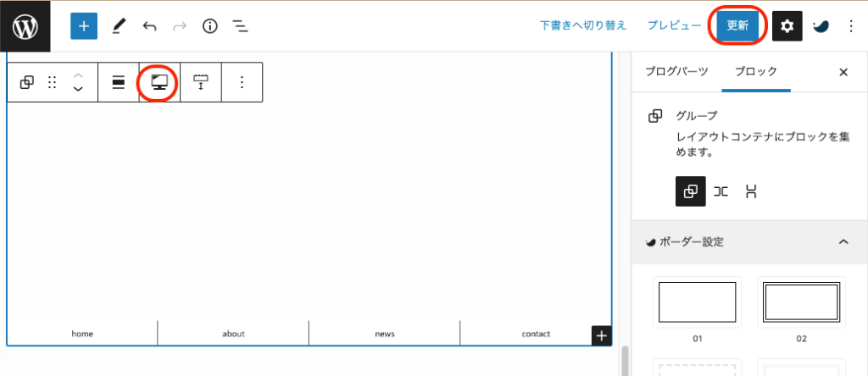Choose border style 01
Image resolution: width=868 pixels, height=376 pixels.
pyautogui.click(x=697, y=302)
